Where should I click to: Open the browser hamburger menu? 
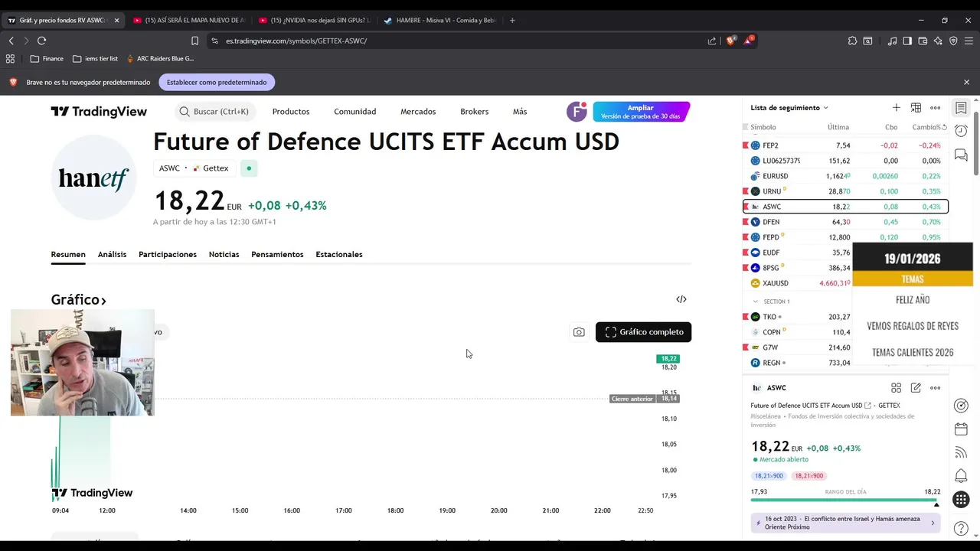(969, 41)
